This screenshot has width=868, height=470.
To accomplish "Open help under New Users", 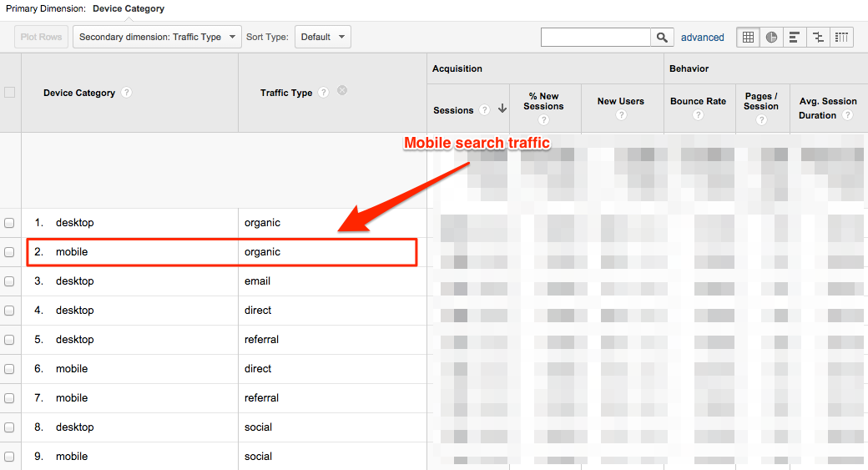I will [x=621, y=115].
